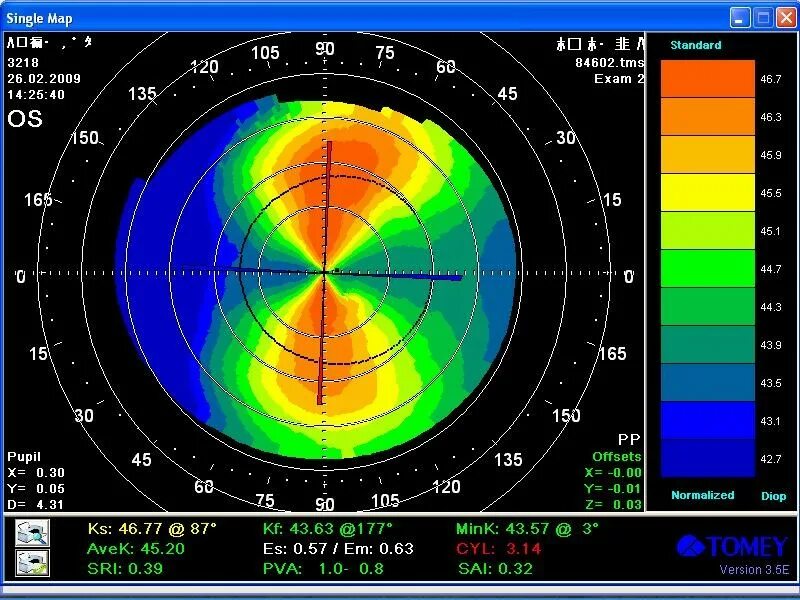Image resolution: width=800 pixels, height=600 pixels.
Task: Select the 46.7 orange-red color swatch
Action: click(x=708, y=79)
